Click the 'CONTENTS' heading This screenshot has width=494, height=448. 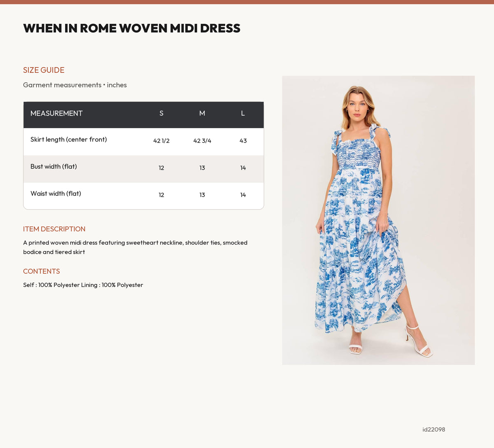click(42, 271)
